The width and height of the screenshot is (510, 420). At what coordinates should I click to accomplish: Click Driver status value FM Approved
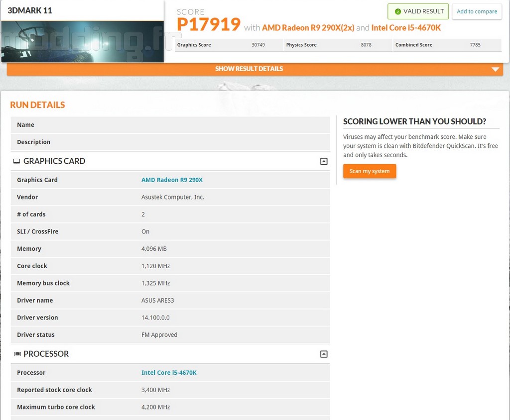(x=159, y=335)
